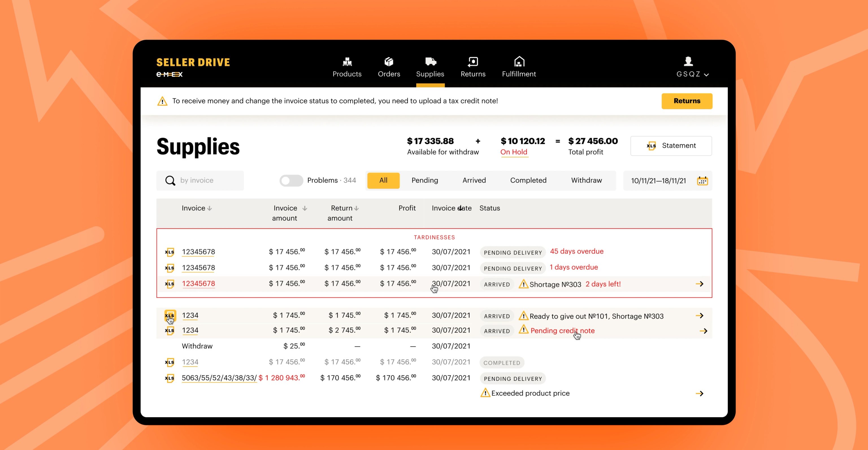This screenshot has height=450, width=868.
Task: Toggle the Problems filter switch
Action: (x=291, y=181)
